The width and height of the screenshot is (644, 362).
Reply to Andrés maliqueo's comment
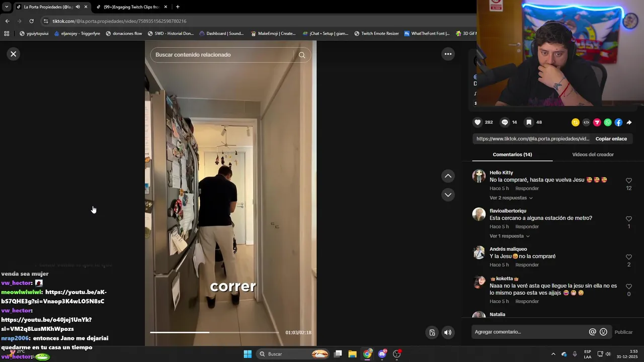point(527,265)
